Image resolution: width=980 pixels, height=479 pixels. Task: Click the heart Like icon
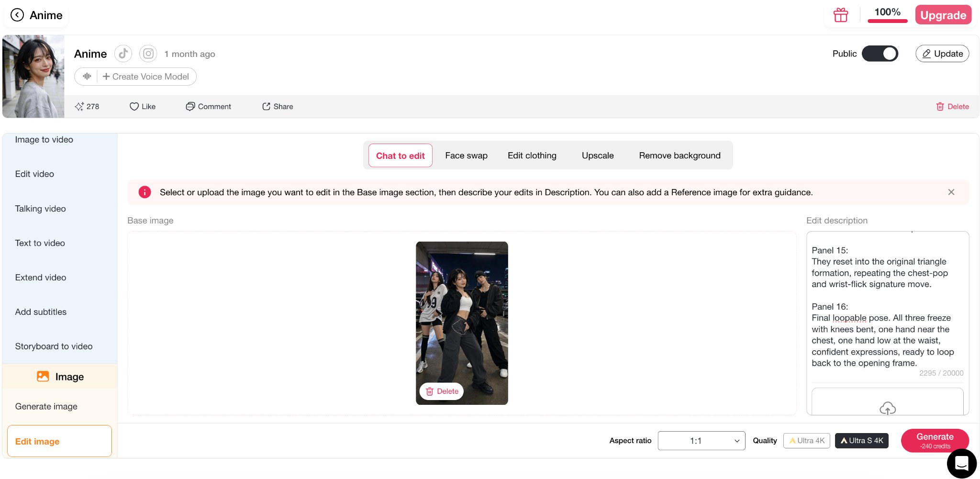[134, 107]
